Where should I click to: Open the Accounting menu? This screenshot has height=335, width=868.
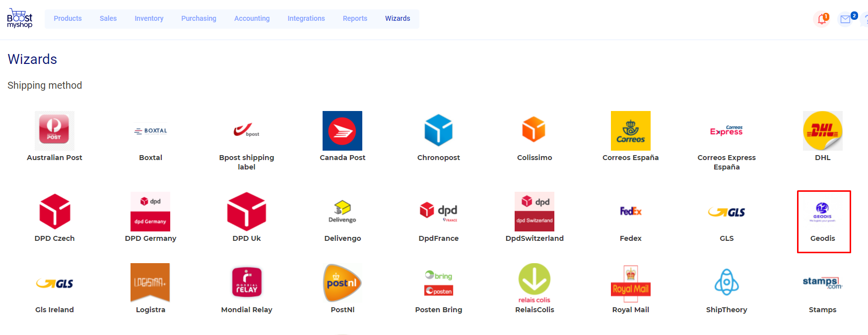click(x=252, y=18)
